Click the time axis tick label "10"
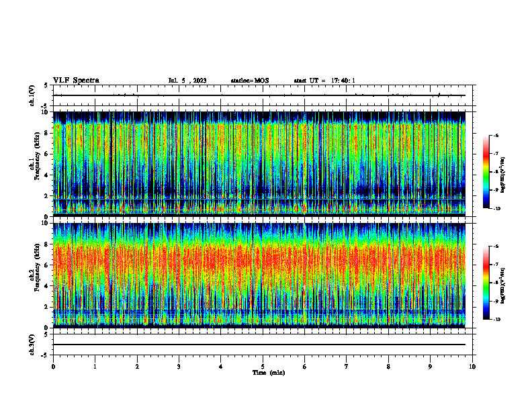 click(472, 367)
